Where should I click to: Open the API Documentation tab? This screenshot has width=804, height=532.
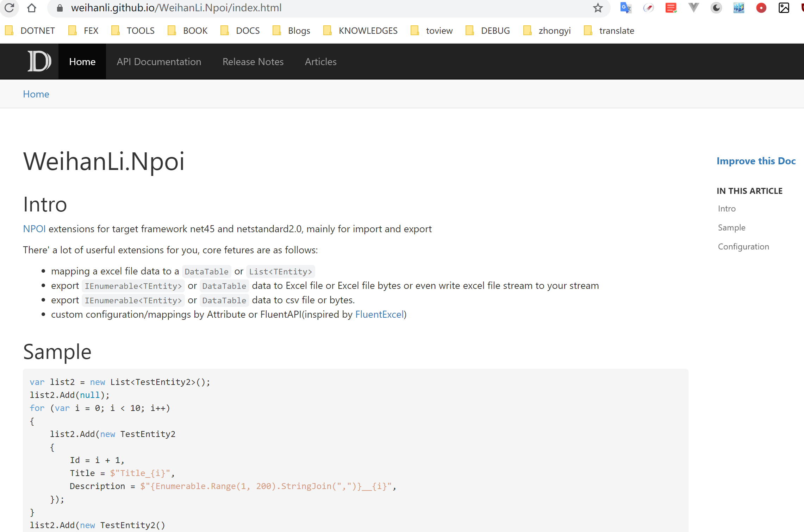[159, 61]
